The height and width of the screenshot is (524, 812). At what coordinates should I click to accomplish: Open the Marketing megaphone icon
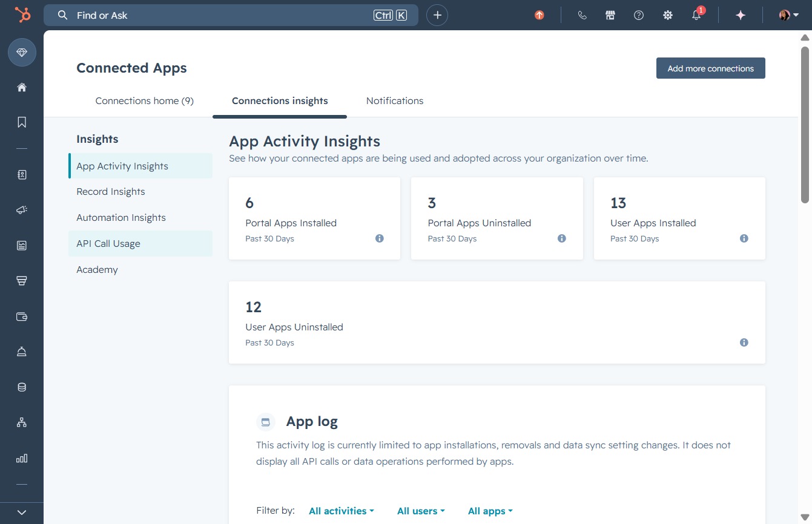22,210
